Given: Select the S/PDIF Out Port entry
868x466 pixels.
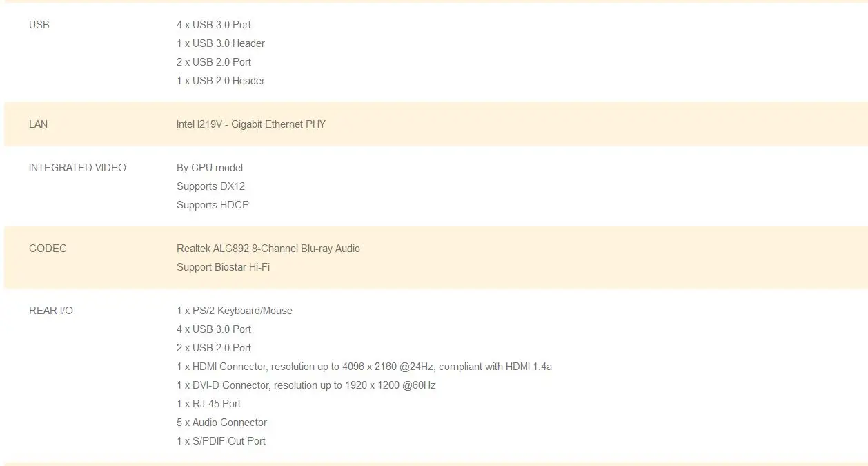Looking at the screenshot, I should point(221,441).
